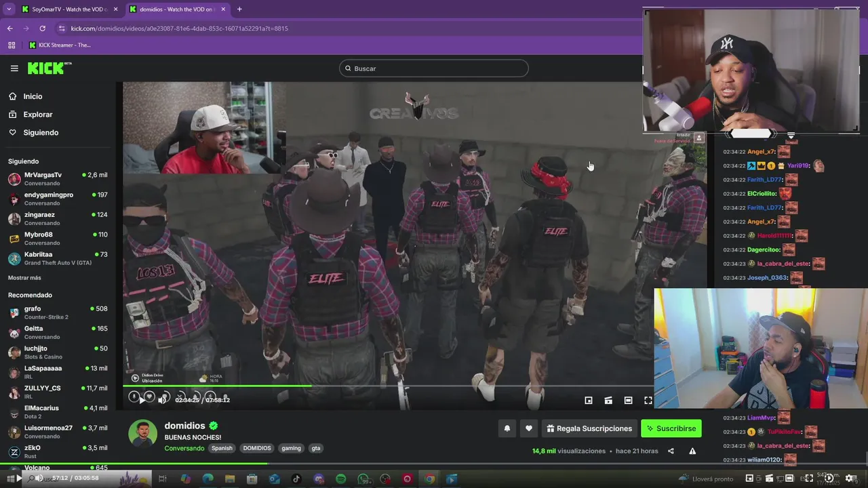Screen dimensions: 868x488
Task: Go back in the browser
Action: point(9,28)
